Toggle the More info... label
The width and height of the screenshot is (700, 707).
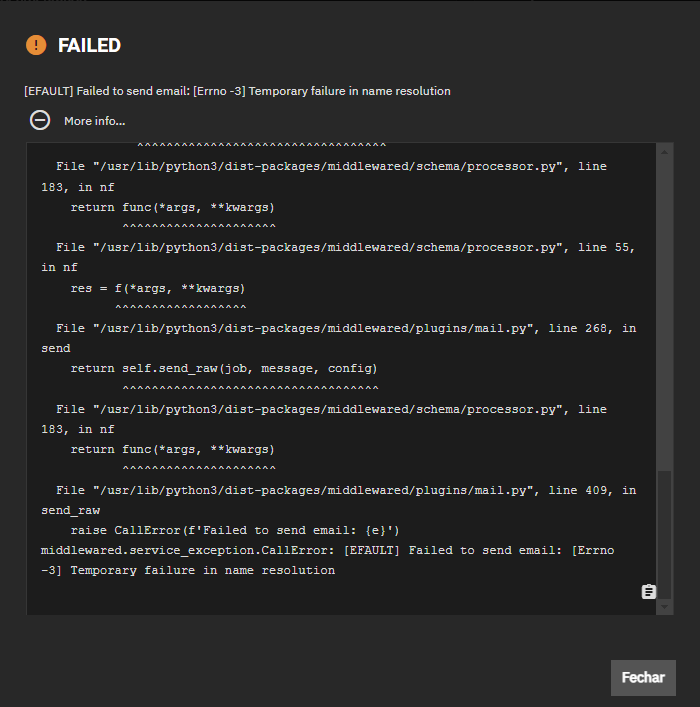tap(95, 121)
